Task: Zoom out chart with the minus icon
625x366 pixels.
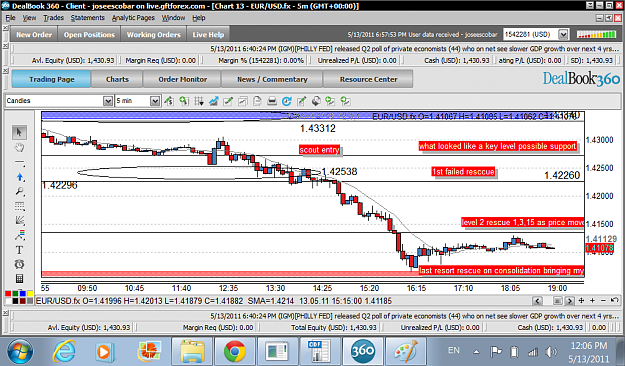Action: tap(603, 301)
